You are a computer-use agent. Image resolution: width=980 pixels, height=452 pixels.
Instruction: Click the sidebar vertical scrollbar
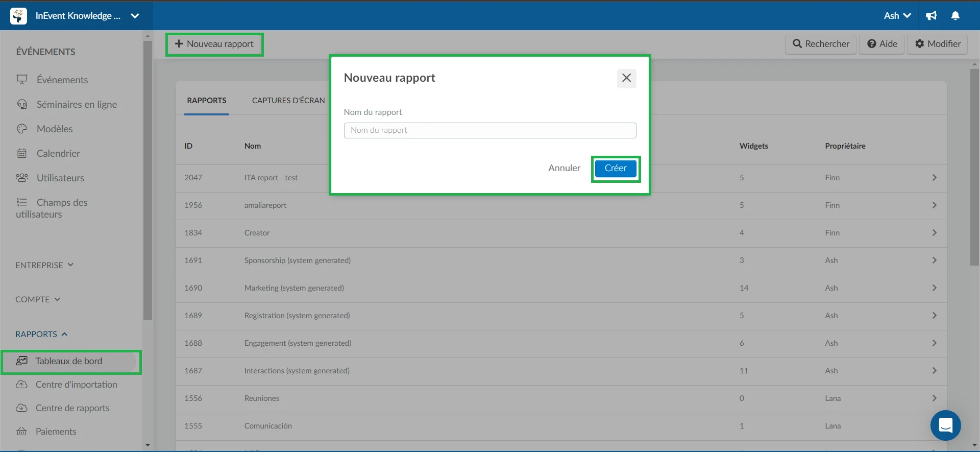click(x=148, y=180)
